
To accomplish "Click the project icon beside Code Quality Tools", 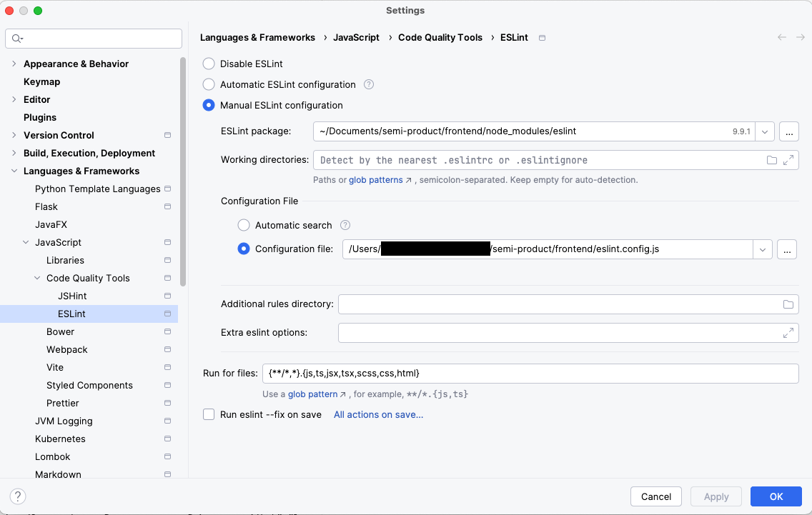I will [x=167, y=278].
